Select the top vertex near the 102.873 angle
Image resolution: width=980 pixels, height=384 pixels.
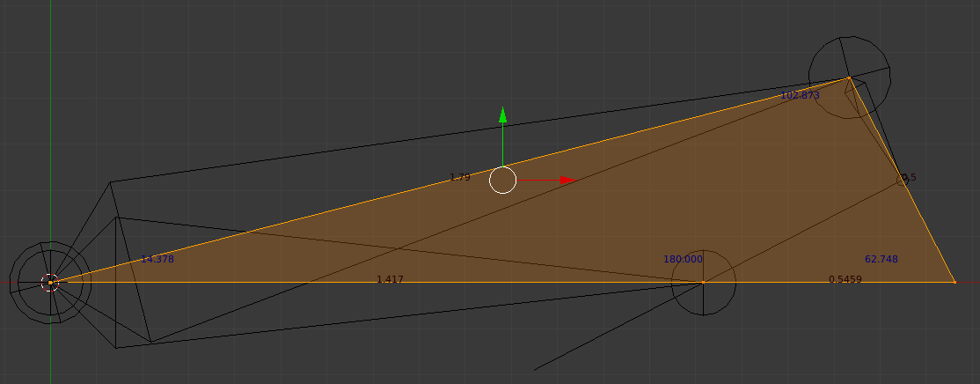[x=849, y=78]
